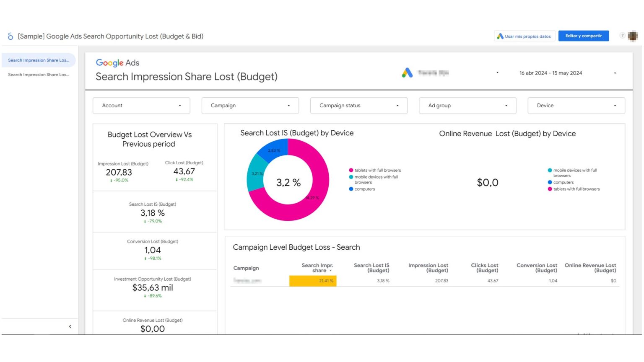Click the pink tablets legend dot in Search Lost chart
The width and height of the screenshot is (644, 362).
click(351, 170)
